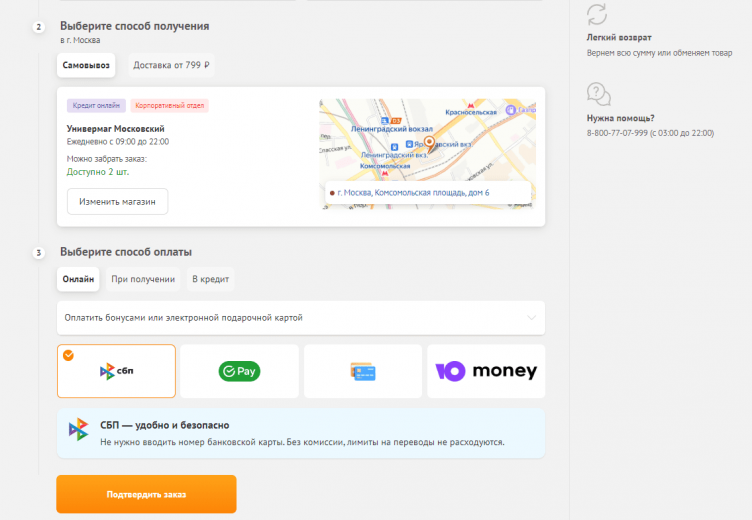This screenshot has width=752, height=520.
Task: Click the chevron on the gift card row
Action: 531,318
